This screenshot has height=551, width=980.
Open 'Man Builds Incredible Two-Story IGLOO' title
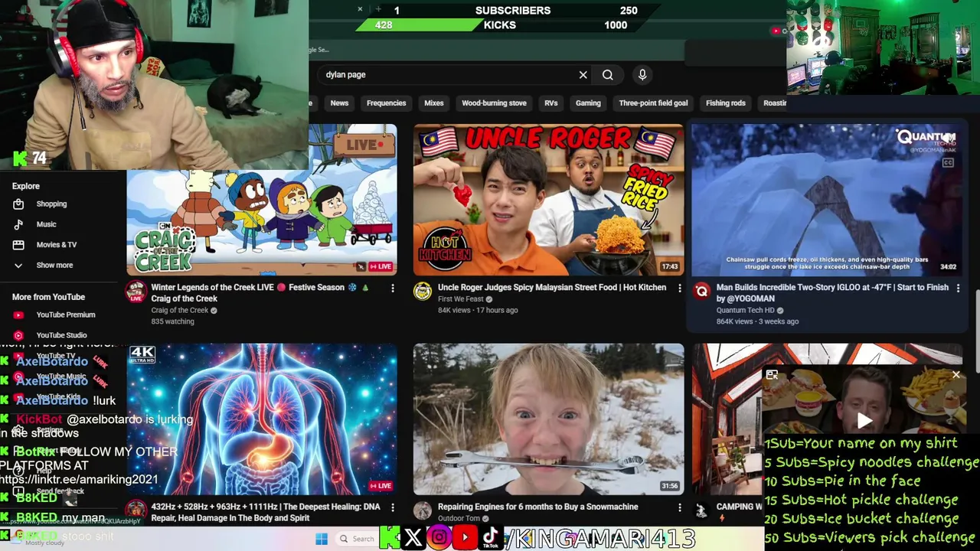[x=832, y=293]
